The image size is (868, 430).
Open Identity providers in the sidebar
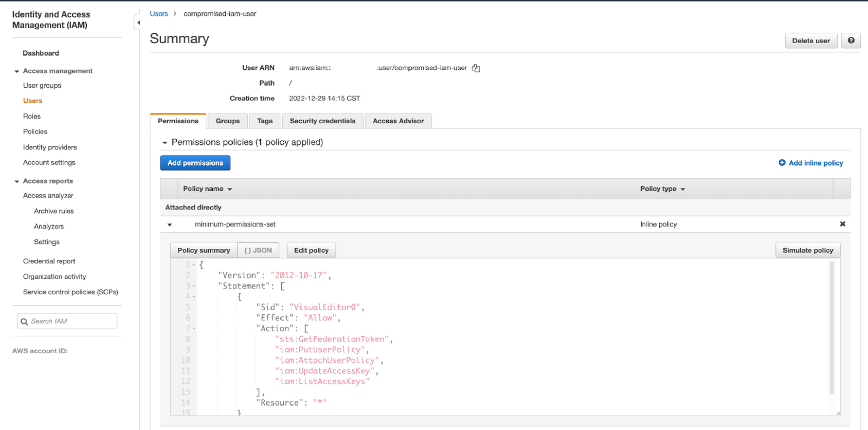click(50, 147)
